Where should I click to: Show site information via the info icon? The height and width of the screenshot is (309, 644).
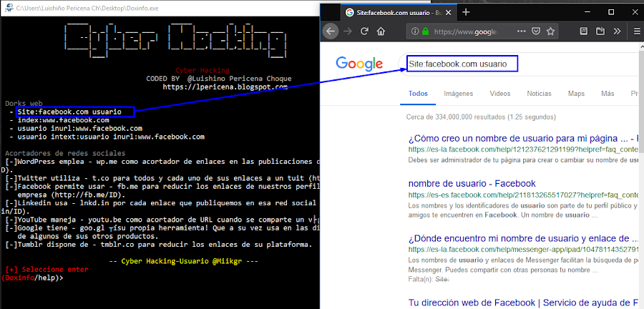click(x=415, y=31)
